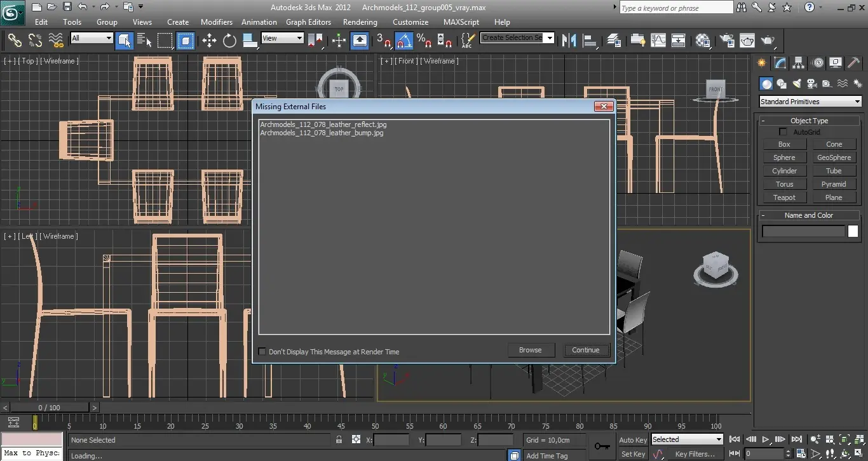
Task: Open Render Setup dialog
Action: 726,40
